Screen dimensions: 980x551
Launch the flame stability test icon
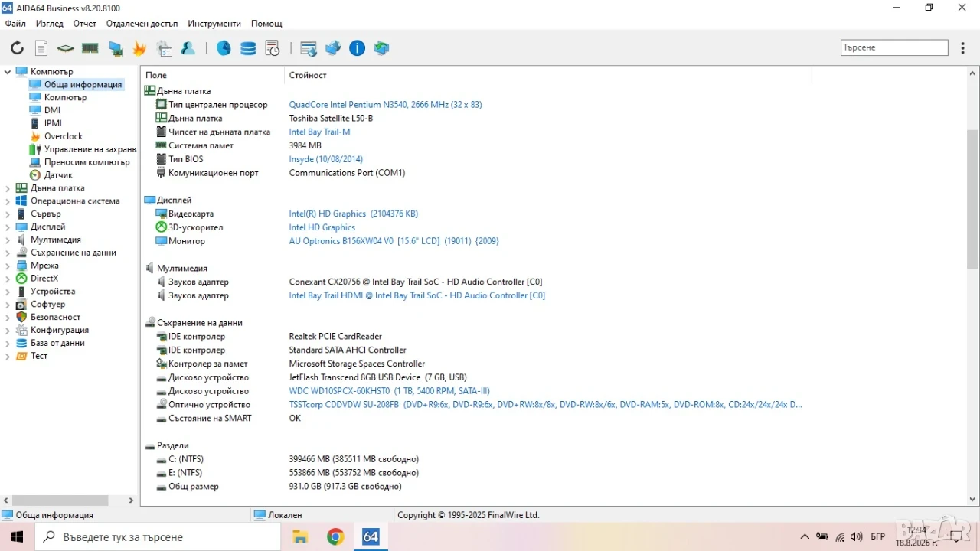(x=139, y=48)
